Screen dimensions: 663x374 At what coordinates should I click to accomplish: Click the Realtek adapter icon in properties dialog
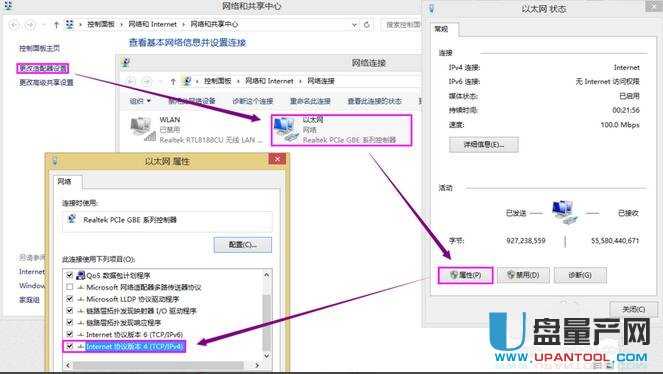pos(72,219)
